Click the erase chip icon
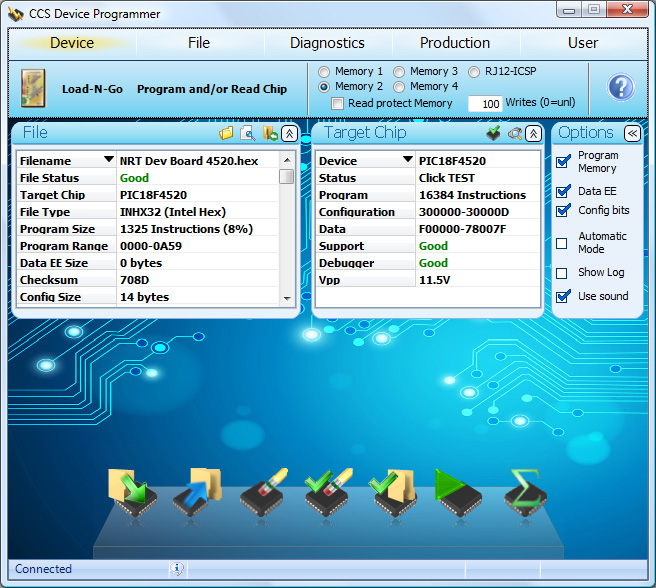656x588 pixels. 264,493
